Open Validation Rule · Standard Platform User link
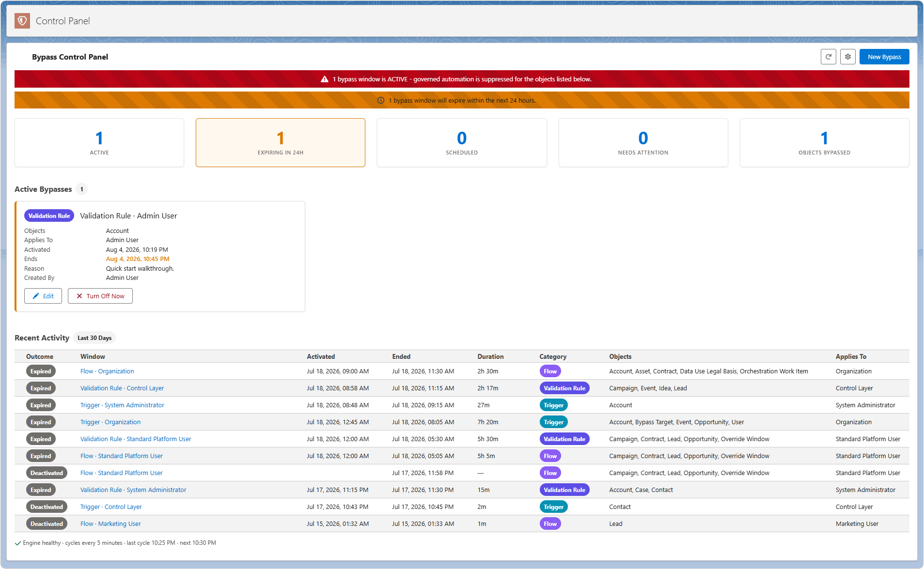Viewport: 924px width, 569px height. pyautogui.click(x=136, y=439)
